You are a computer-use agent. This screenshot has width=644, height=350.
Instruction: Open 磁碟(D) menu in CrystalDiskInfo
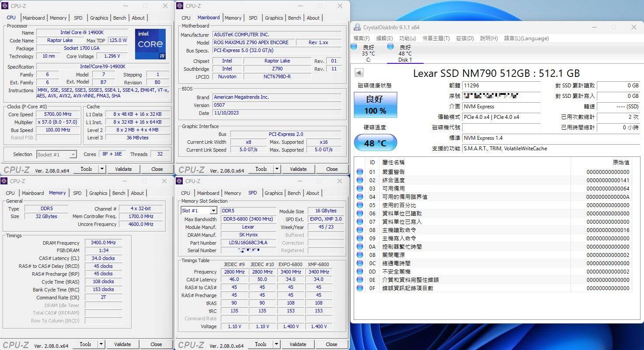click(x=465, y=38)
